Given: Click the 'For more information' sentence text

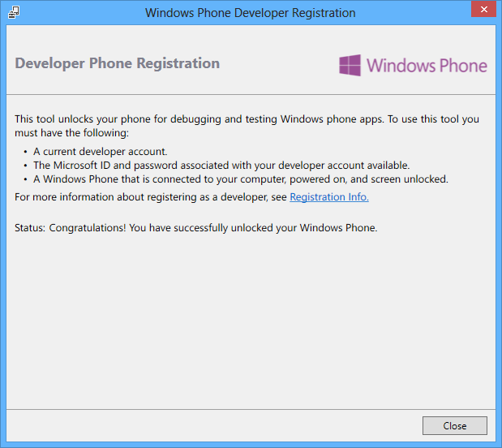Looking at the screenshot, I should pos(151,196).
